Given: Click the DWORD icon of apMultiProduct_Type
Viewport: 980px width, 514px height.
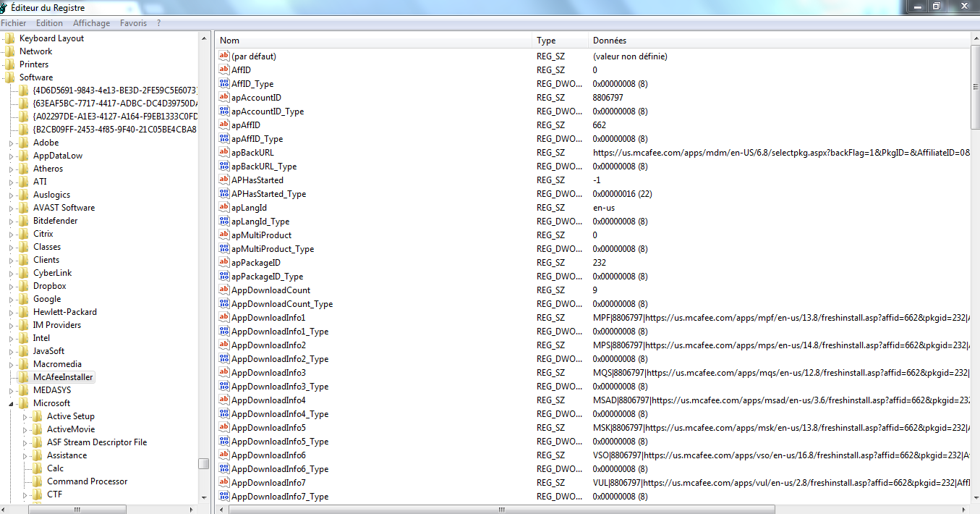Looking at the screenshot, I should point(224,248).
